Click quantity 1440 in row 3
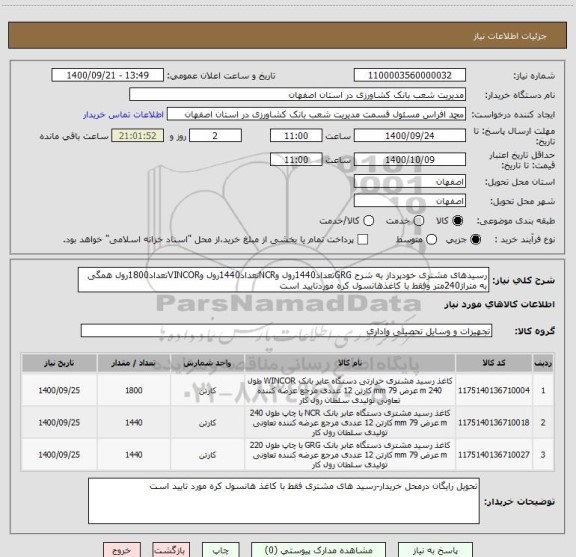 (x=134, y=455)
